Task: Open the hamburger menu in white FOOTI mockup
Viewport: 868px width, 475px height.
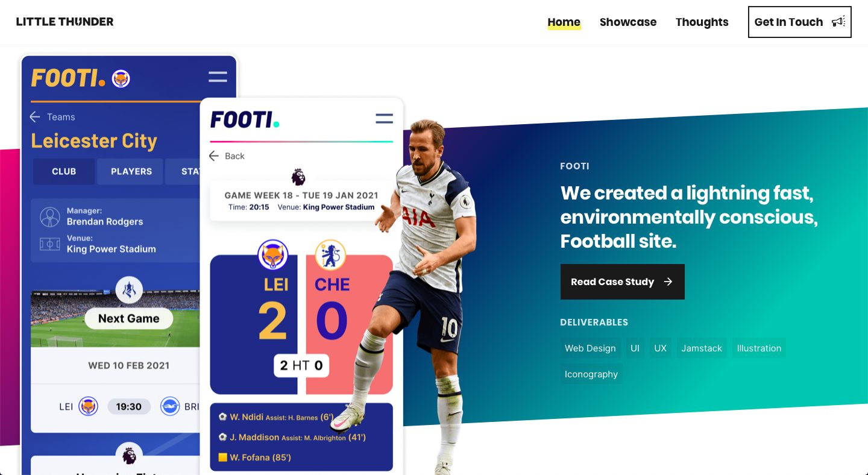Action: 384,119
